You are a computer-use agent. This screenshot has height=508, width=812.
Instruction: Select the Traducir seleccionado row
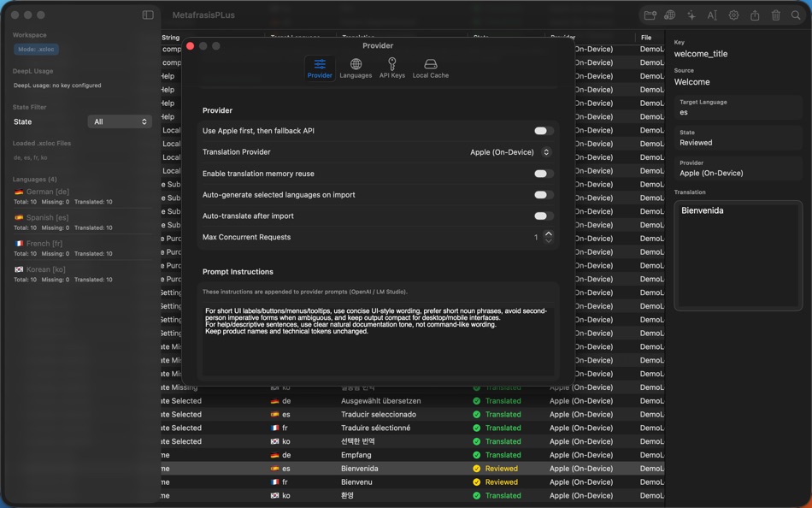(413, 415)
